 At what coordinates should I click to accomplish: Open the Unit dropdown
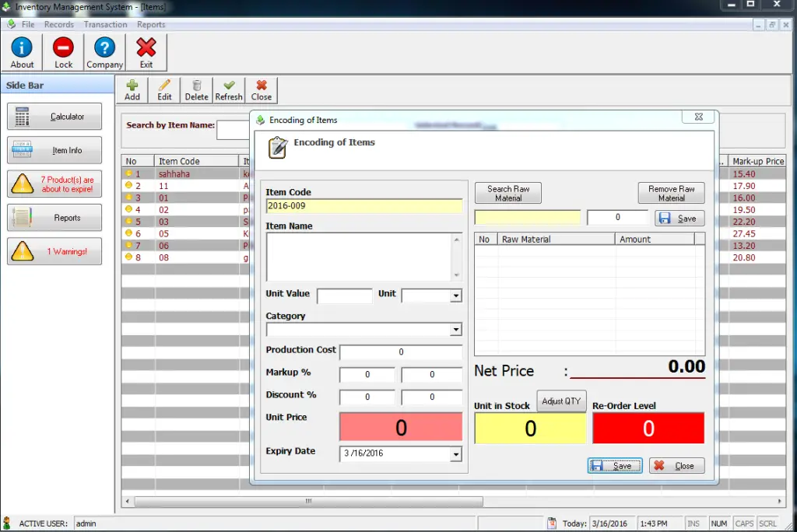tap(455, 296)
